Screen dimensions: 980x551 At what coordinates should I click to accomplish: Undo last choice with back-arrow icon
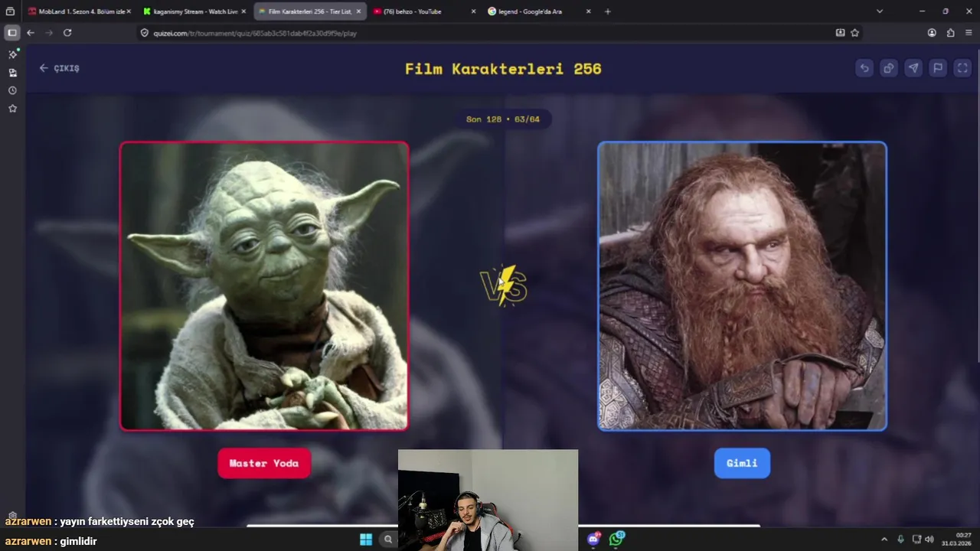864,68
